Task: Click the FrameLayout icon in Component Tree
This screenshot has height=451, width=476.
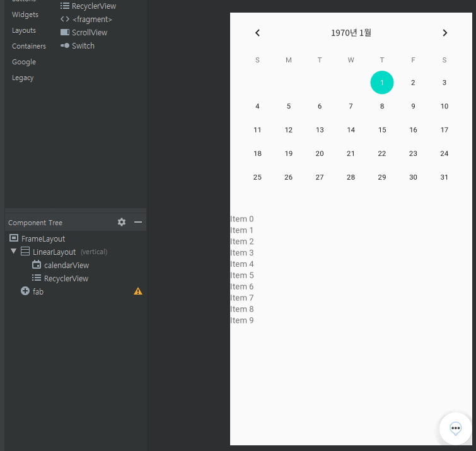Action: coord(14,238)
